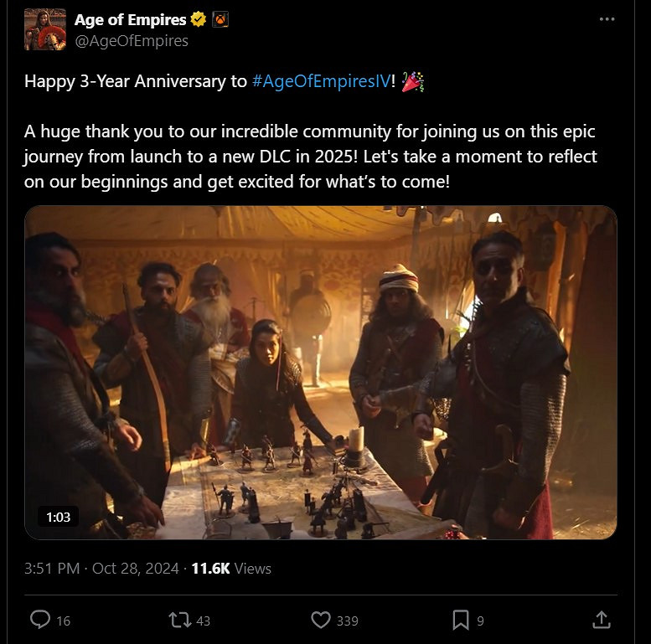This screenshot has width=651, height=644.
Task: Open the 3:51 PM Oct 28, 2024 timestamp
Action: [101, 568]
